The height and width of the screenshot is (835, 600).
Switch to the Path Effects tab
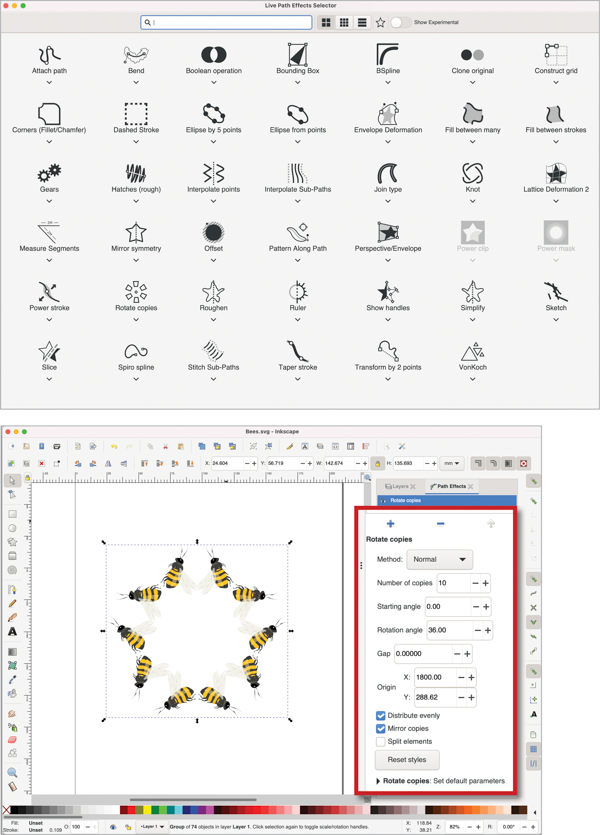[451, 486]
